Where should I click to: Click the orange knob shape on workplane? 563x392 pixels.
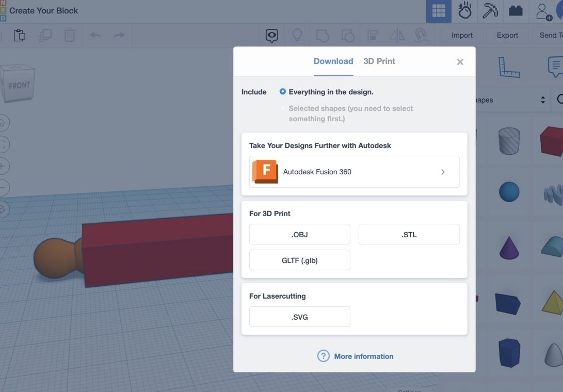coord(57,258)
